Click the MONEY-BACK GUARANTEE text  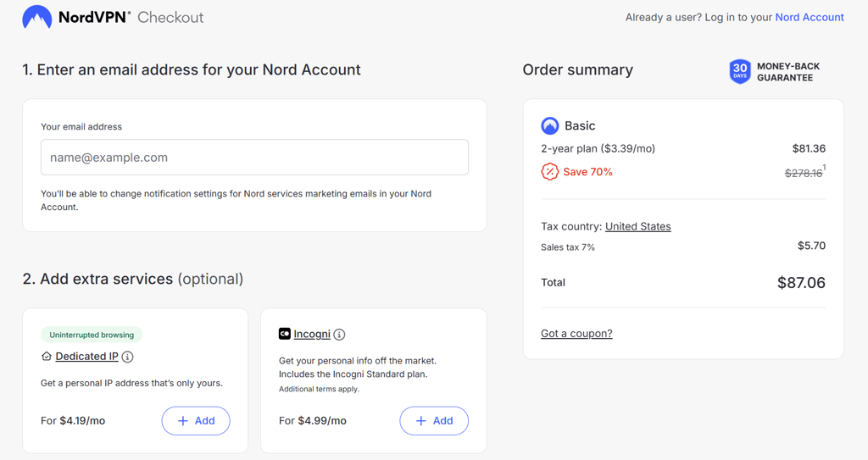pyautogui.click(x=788, y=72)
